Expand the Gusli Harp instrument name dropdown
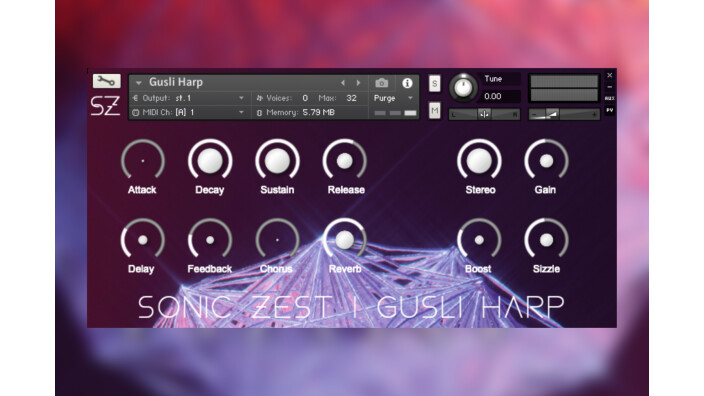Image resolution: width=704 pixels, height=396 pixels. [x=138, y=83]
